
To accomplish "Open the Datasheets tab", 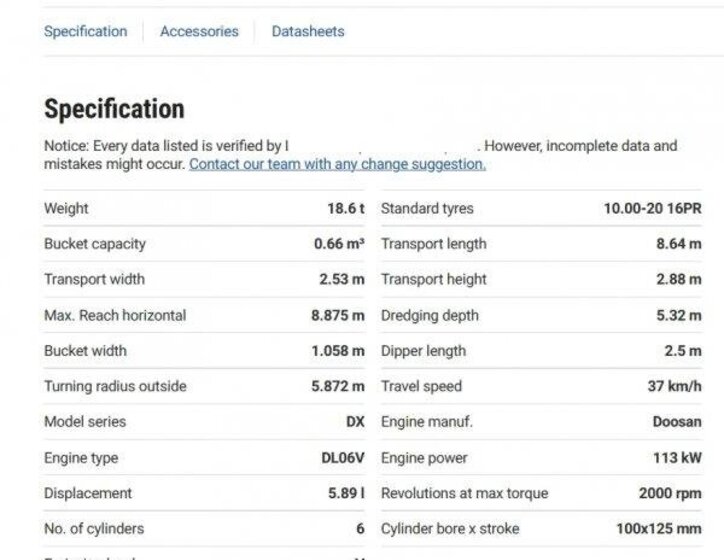I will (307, 31).
